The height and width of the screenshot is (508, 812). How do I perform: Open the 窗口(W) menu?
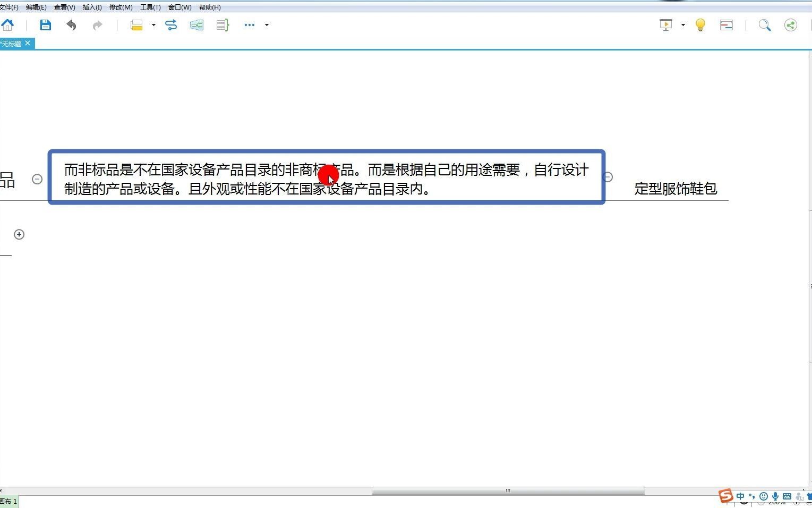pyautogui.click(x=180, y=7)
